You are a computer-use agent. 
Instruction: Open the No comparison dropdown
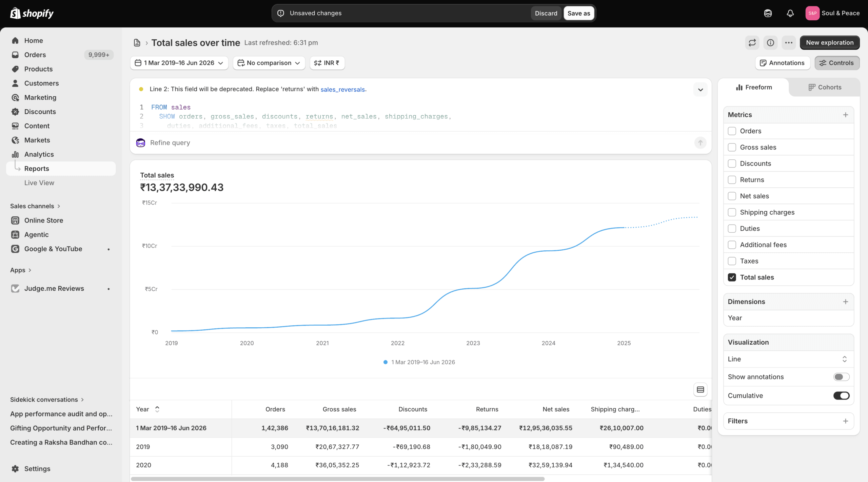[269, 63]
